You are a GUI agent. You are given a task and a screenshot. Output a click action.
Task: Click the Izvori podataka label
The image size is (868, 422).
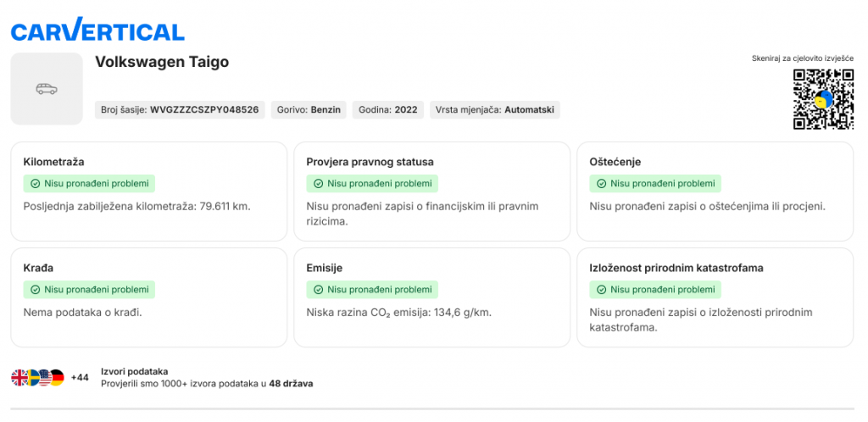[134, 371]
